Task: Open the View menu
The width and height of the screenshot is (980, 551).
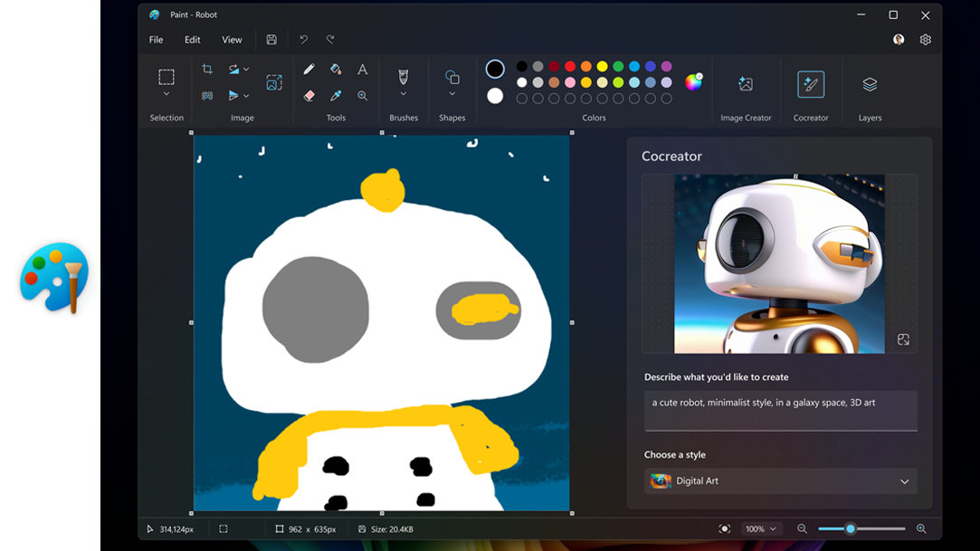Action: 232,40
